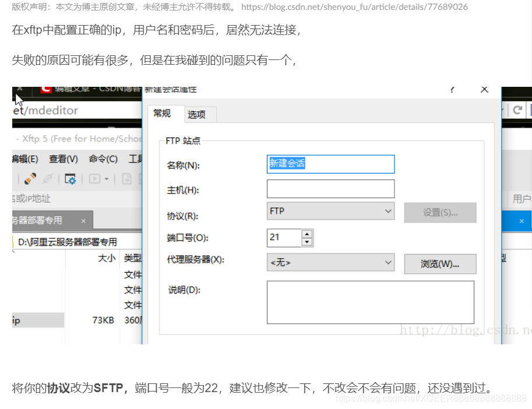Click the disabled 设置(S)... button
Viewport: 532px width, 409px height.
pos(440,213)
